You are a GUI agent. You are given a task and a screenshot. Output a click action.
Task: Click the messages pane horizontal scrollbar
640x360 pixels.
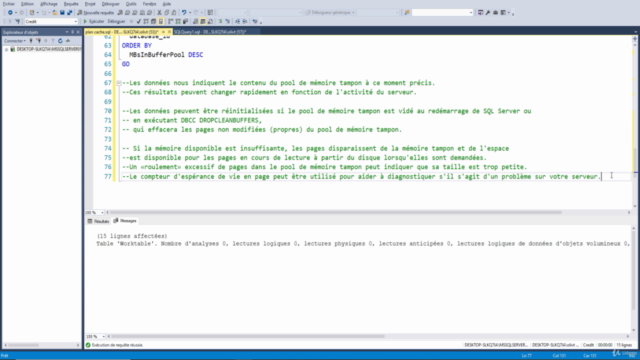[x=248, y=336]
